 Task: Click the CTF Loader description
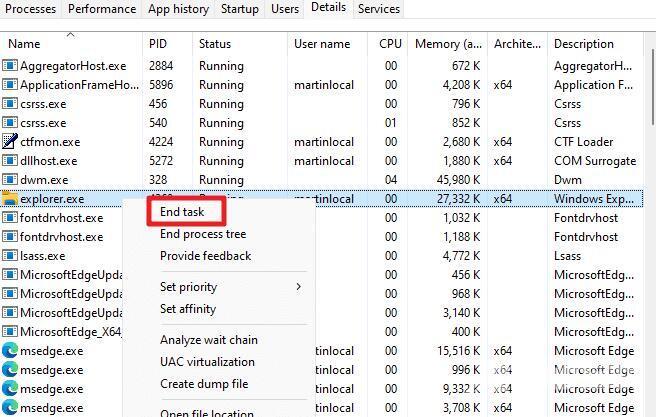point(584,142)
